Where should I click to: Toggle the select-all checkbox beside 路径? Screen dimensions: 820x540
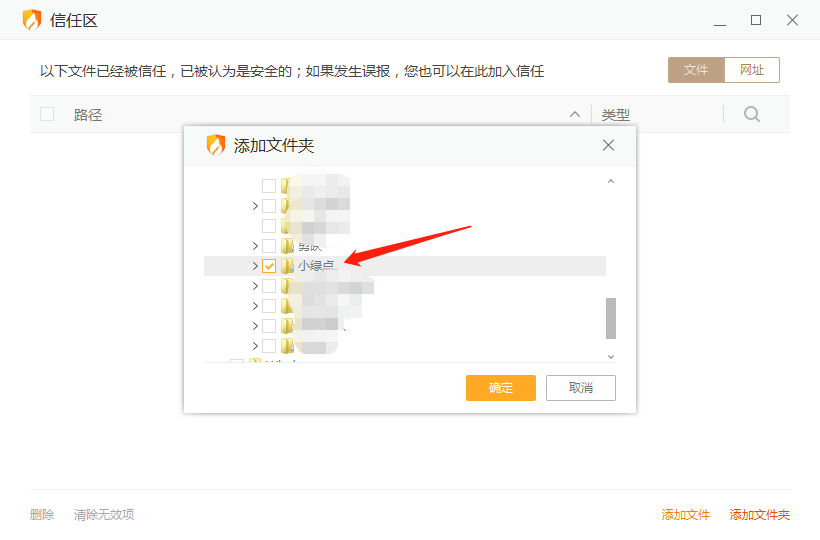47,114
